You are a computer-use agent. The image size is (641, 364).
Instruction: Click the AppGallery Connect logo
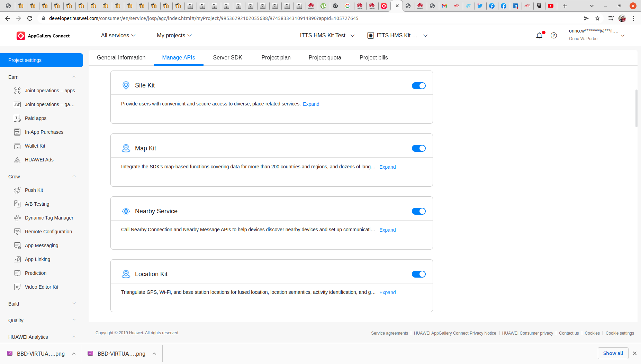click(x=43, y=36)
